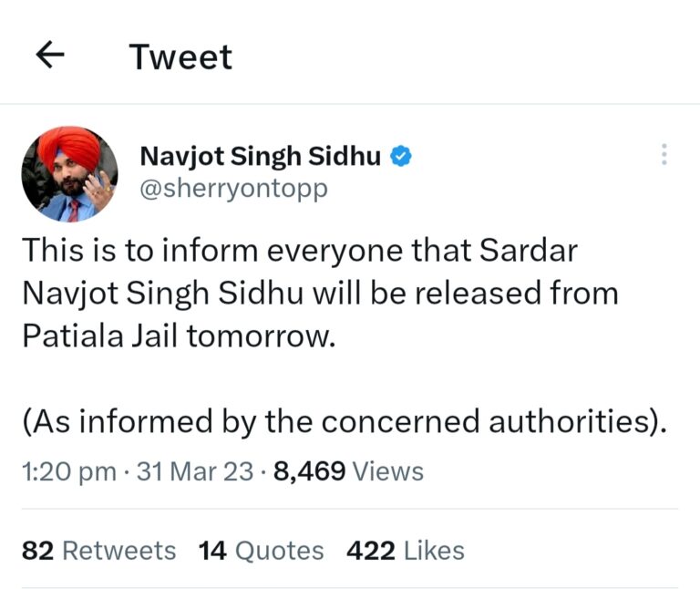700x589 pixels.
Task: View the 14 Quotes list
Action: [261, 551]
